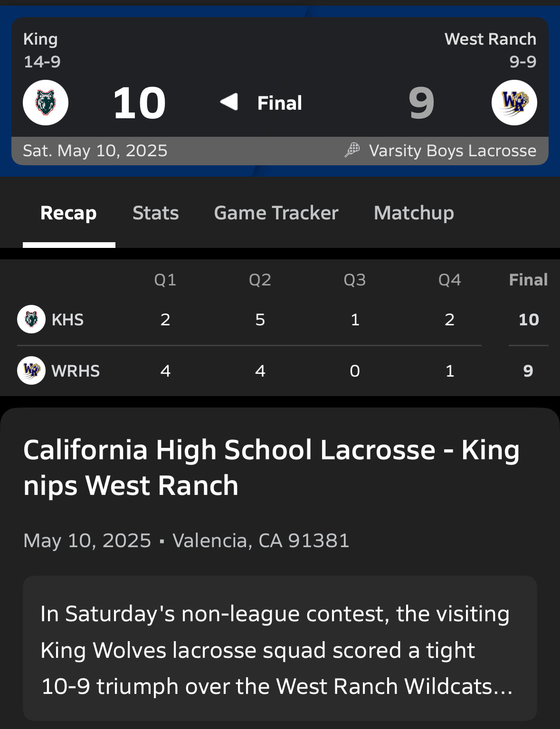Select the Recap tab

(69, 213)
